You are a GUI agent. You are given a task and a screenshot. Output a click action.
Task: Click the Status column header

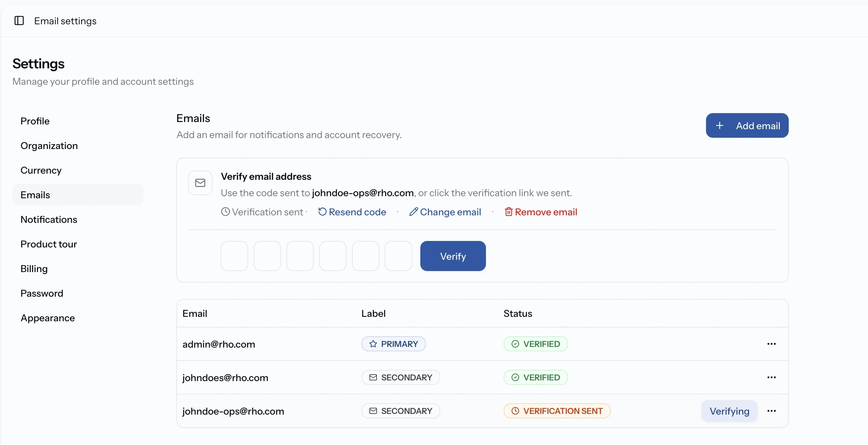[x=518, y=313]
